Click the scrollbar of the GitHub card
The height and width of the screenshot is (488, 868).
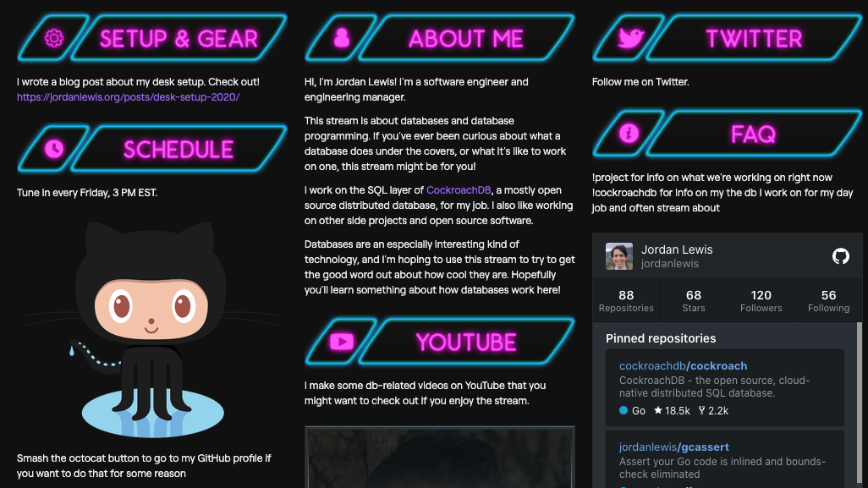coord(860,405)
